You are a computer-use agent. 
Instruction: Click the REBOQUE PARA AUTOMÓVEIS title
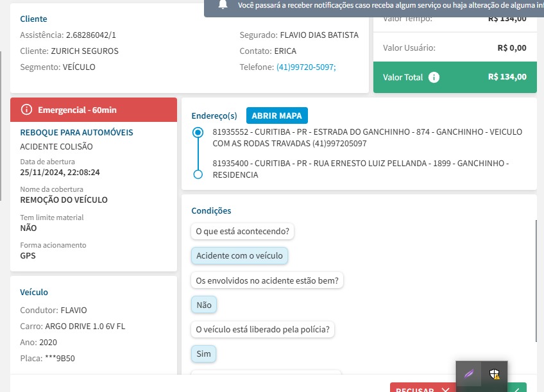coord(77,133)
